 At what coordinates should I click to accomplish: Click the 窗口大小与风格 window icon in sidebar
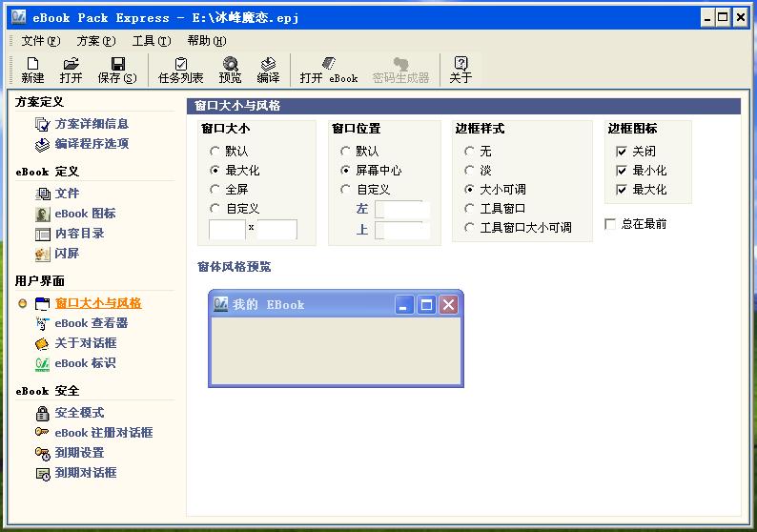(43, 303)
